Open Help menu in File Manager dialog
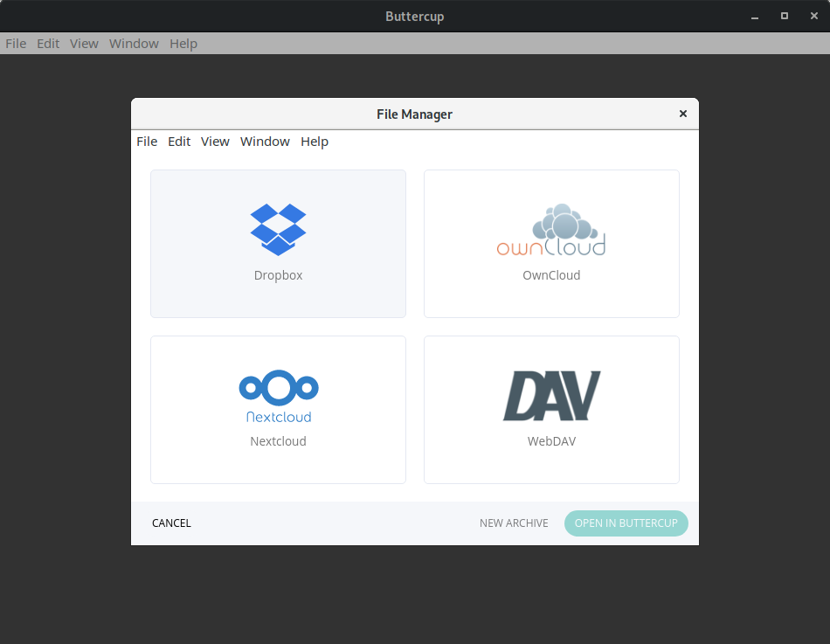Image resolution: width=830 pixels, height=644 pixels. click(315, 142)
